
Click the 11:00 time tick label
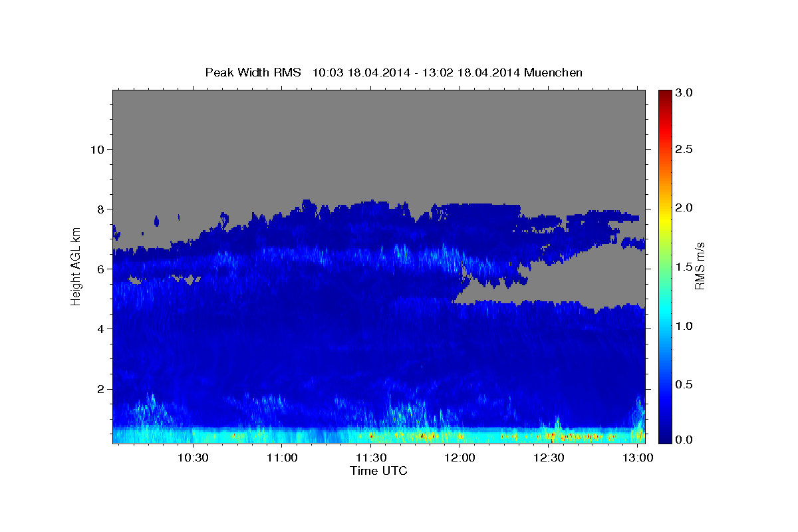282,458
